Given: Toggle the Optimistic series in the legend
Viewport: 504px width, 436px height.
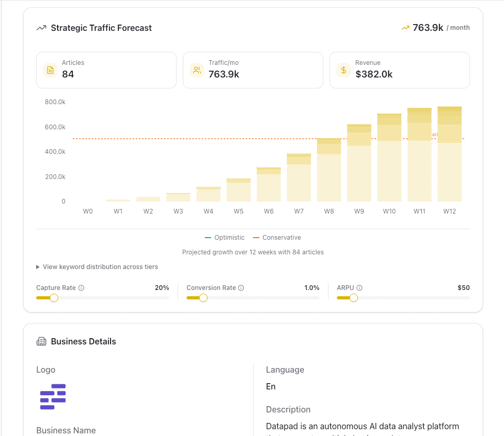Looking at the screenshot, I should (225, 237).
